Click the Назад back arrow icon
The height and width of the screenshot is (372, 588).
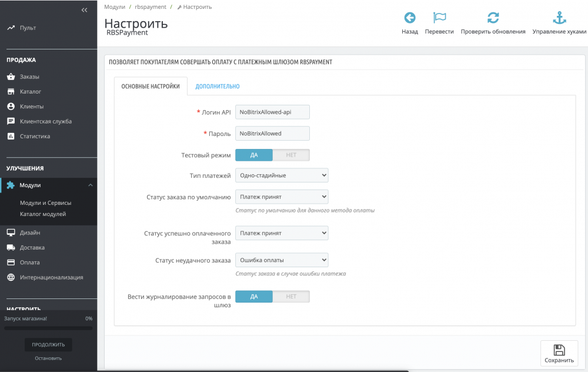point(409,18)
